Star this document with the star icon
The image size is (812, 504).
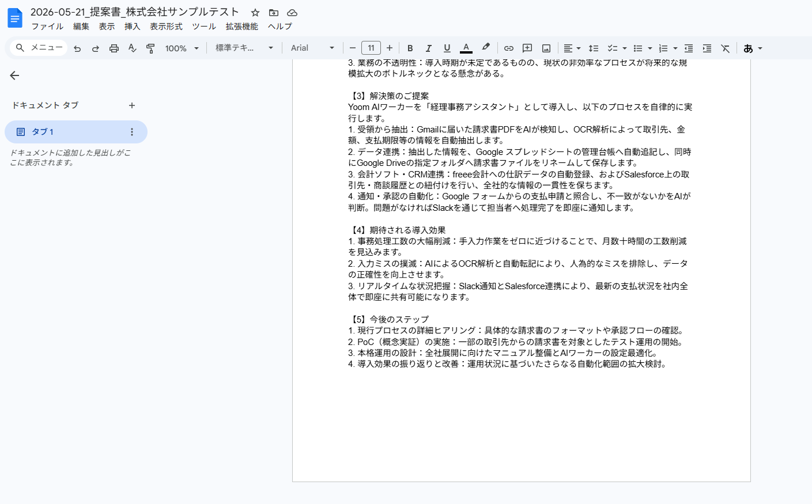pyautogui.click(x=255, y=13)
